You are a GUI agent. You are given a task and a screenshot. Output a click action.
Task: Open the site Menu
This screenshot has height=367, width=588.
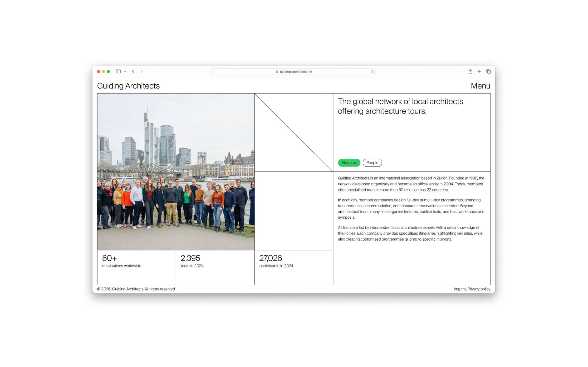(x=480, y=86)
